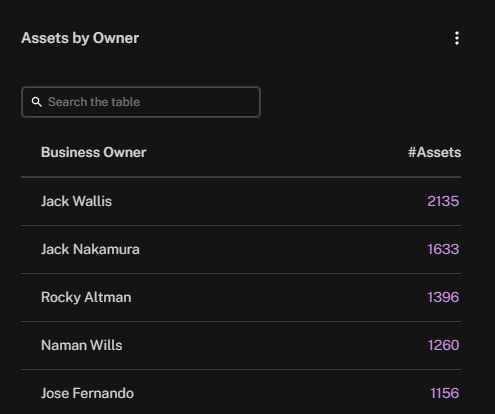495x414 pixels.
Task: Select the Naman Wills row
Action: click(241, 345)
